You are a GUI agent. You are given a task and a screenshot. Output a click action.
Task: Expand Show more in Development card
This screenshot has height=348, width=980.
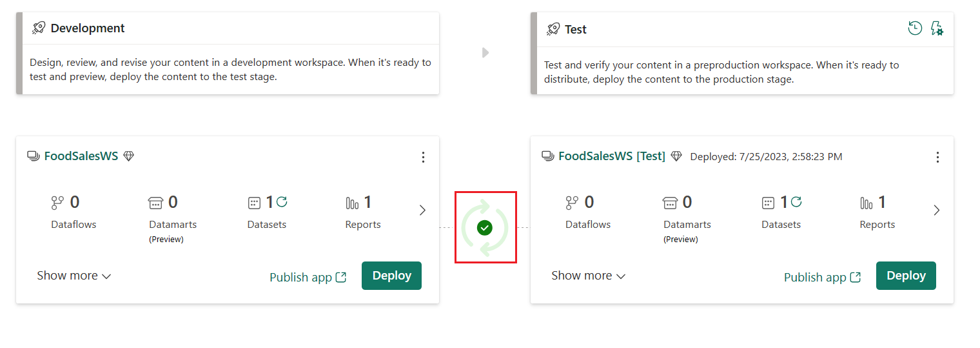coord(74,276)
